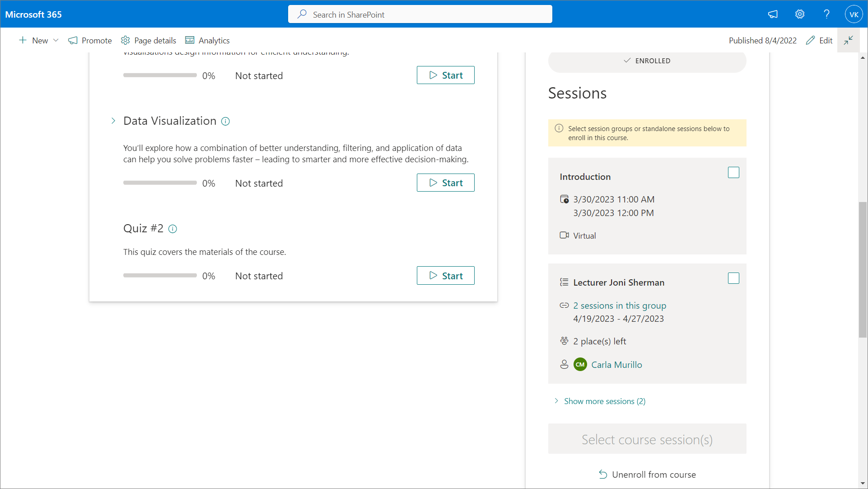Viewport: 868px width, 489px height.
Task: Open the Promote menu item
Action: click(x=90, y=41)
